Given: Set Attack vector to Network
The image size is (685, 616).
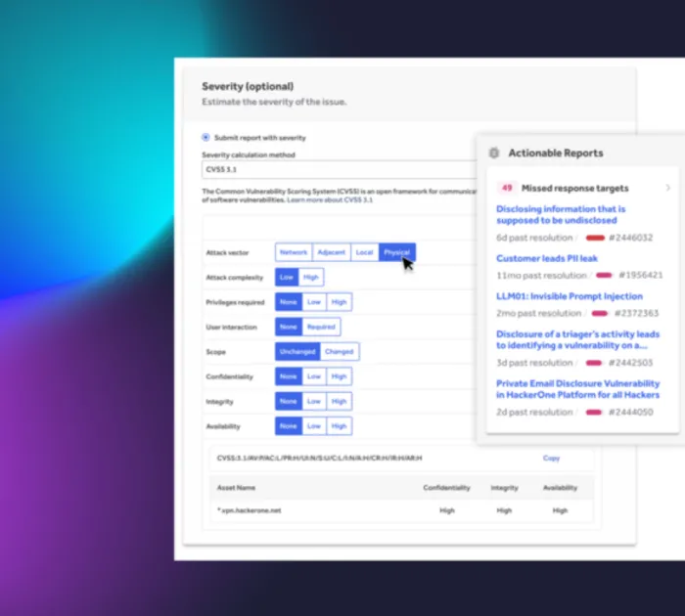Looking at the screenshot, I should point(294,252).
